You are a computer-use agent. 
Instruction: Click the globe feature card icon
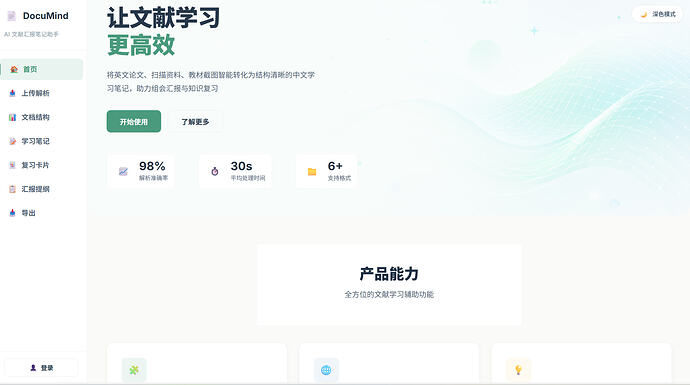326,370
